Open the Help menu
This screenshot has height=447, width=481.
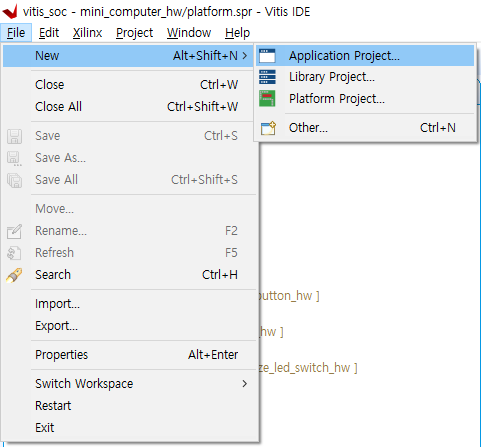coord(237,33)
